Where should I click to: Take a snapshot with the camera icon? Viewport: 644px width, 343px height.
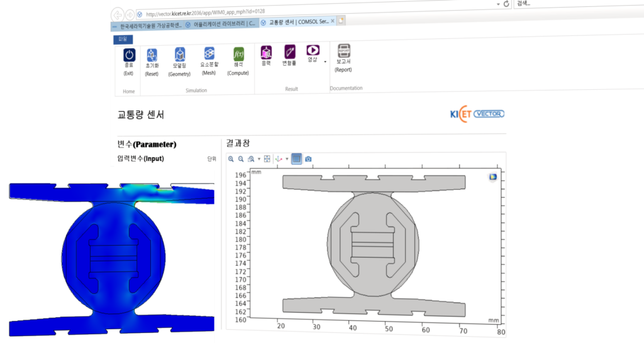coord(308,159)
